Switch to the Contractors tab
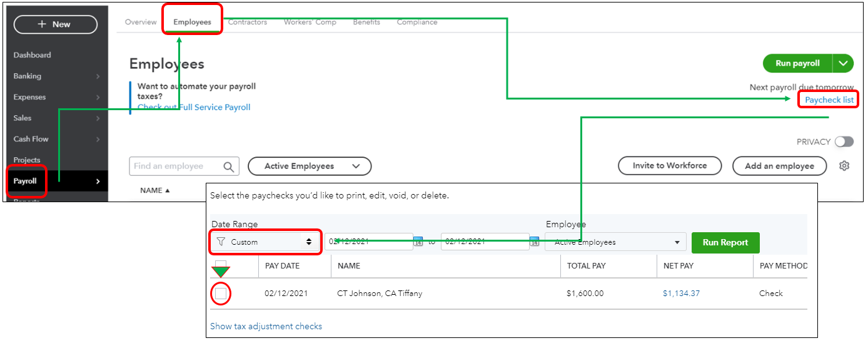 [247, 22]
